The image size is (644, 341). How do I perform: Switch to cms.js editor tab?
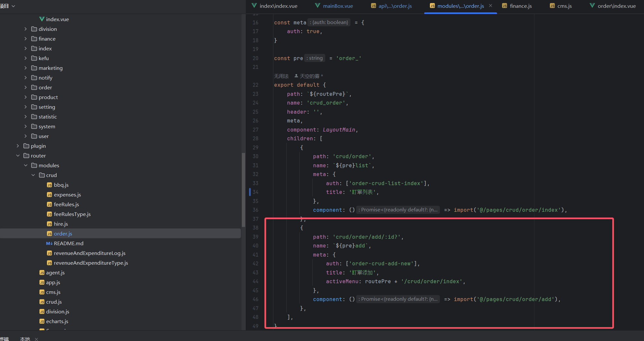(x=561, y=6)
